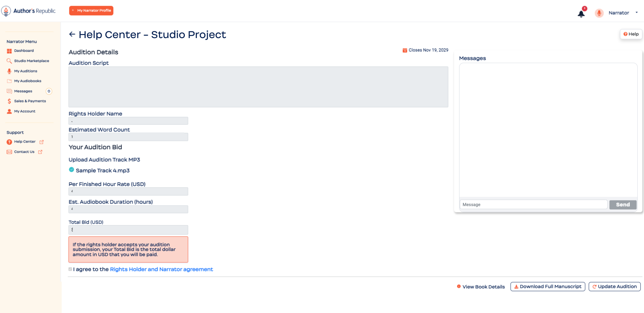Screen dimensions: 644x313
Task: Open notifications bell icon
Action: click(581, 14)
